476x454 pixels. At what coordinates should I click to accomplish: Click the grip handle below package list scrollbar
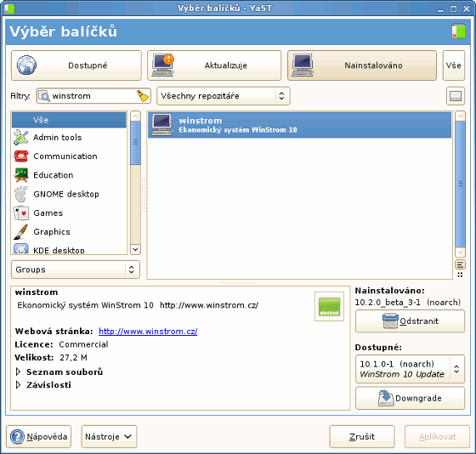tap(460, 275)
